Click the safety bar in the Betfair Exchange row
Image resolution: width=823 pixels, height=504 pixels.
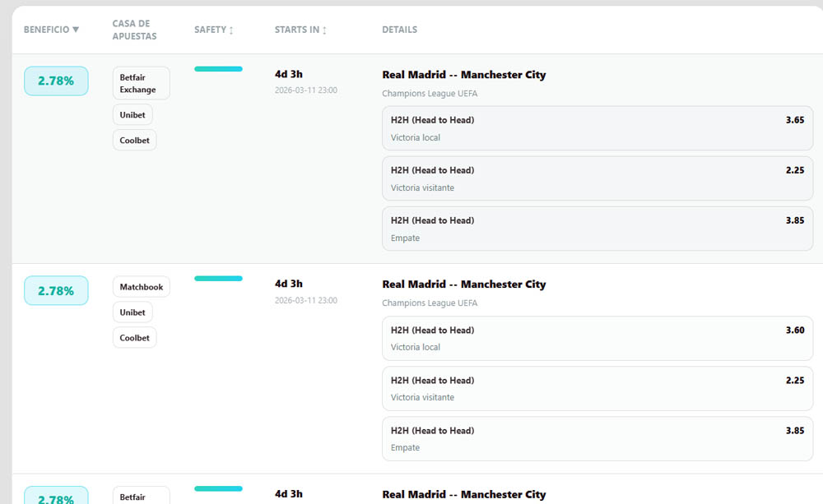[x=218, y=69]
